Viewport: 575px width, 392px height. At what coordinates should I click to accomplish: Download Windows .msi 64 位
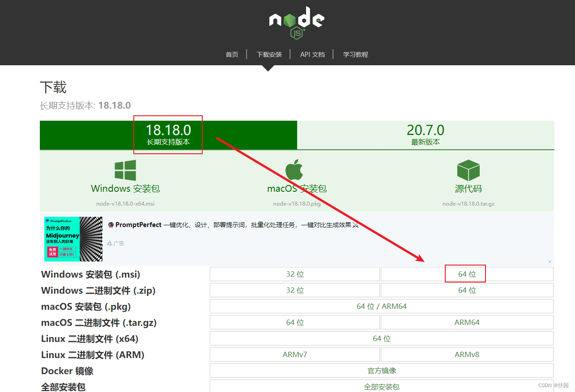[x=467, y=274]
